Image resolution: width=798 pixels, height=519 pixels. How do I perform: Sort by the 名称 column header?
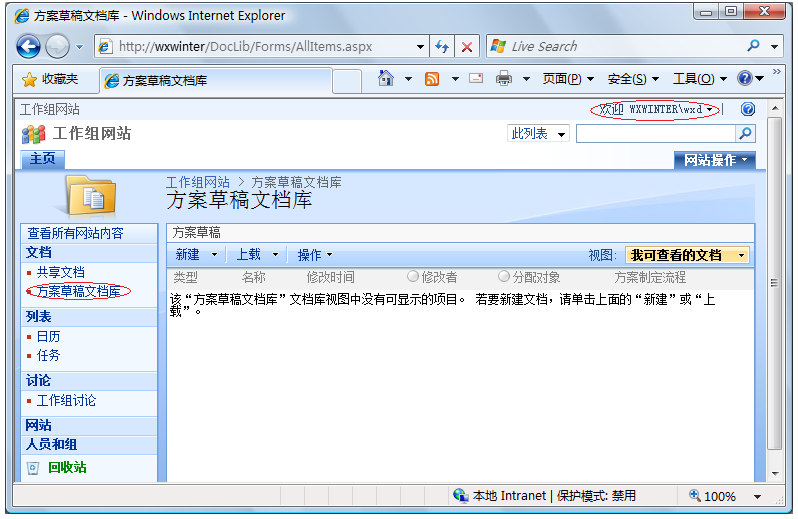tap(253, 277)
